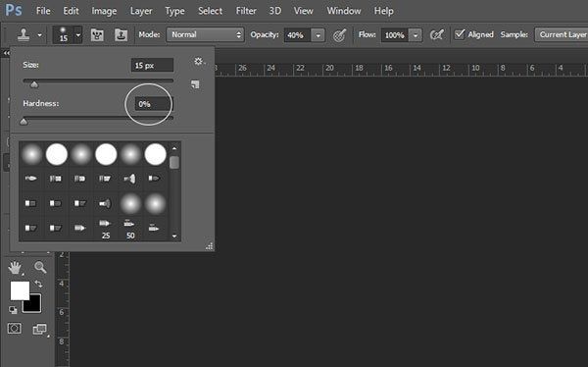
Task: Click the black background color swatch
Action: click(34, 306)
